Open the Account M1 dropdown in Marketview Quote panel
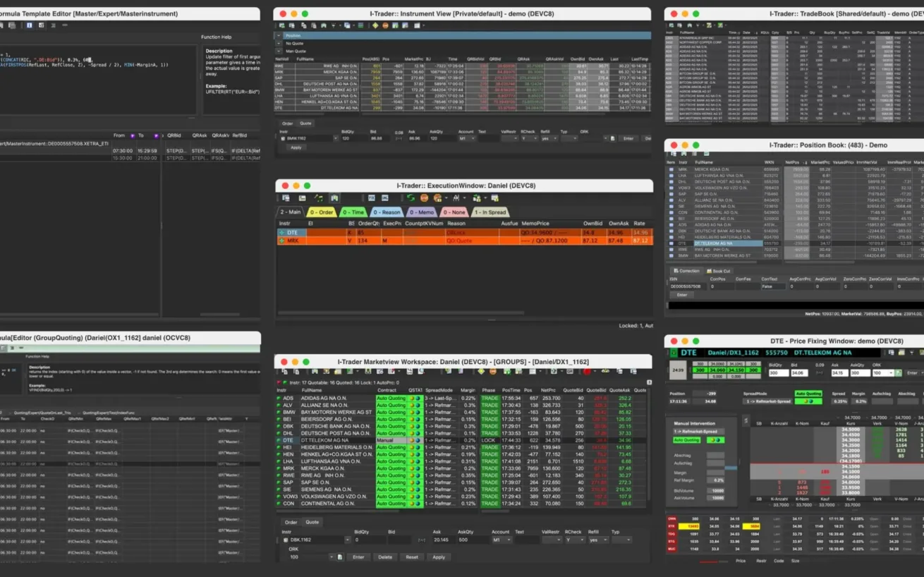 pos(502,540)
